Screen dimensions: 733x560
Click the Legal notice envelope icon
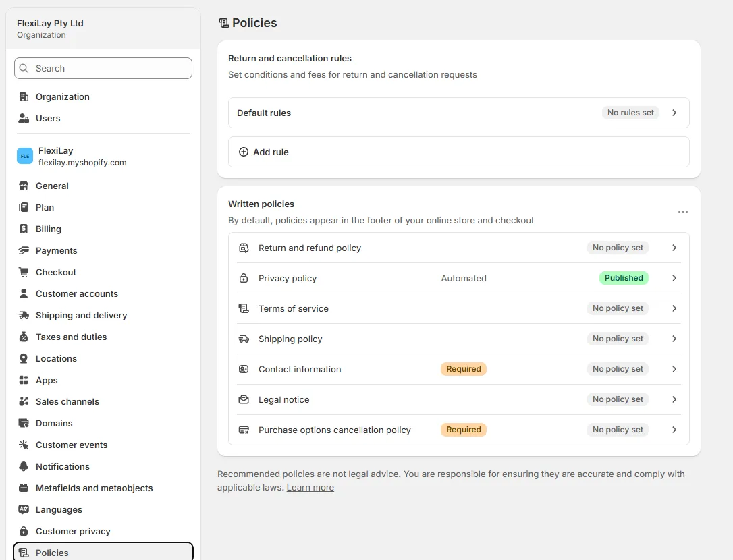tap(244, 399)
